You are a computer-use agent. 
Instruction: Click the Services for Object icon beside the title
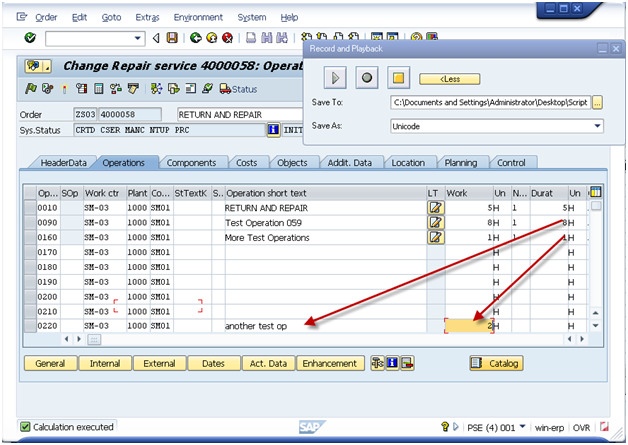pos(38,66)
